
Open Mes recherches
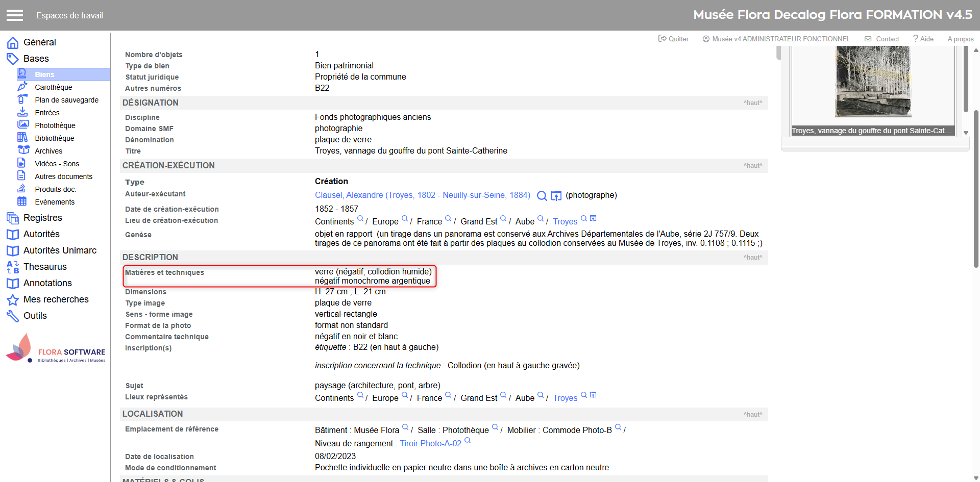[x=56, y=299]
